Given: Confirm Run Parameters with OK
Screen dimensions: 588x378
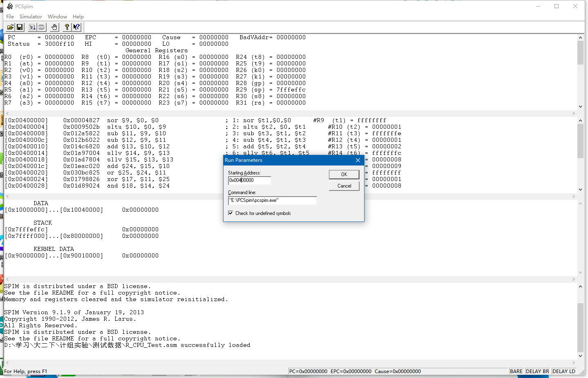Looking at the screenshot, I should [x=344, y=174].
